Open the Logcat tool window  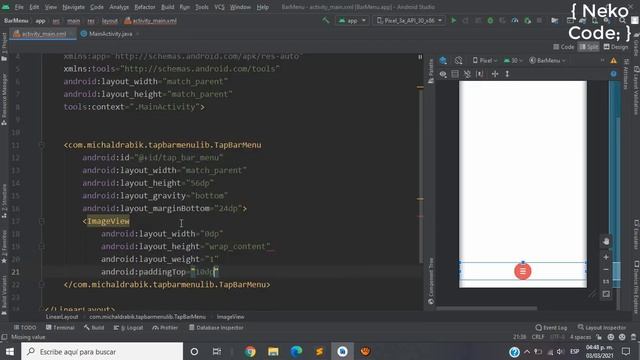[128, 327]
